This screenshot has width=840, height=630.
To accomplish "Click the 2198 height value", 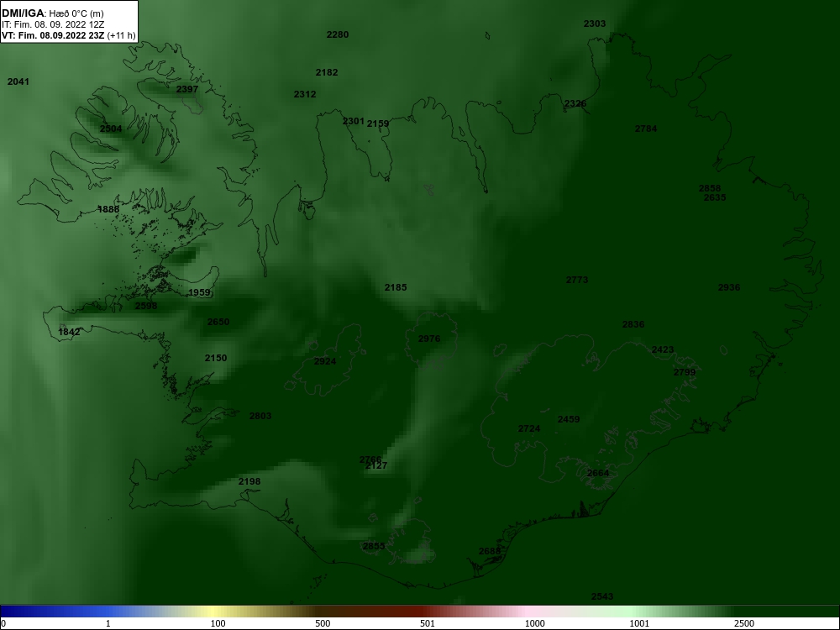I will (249, 481).
